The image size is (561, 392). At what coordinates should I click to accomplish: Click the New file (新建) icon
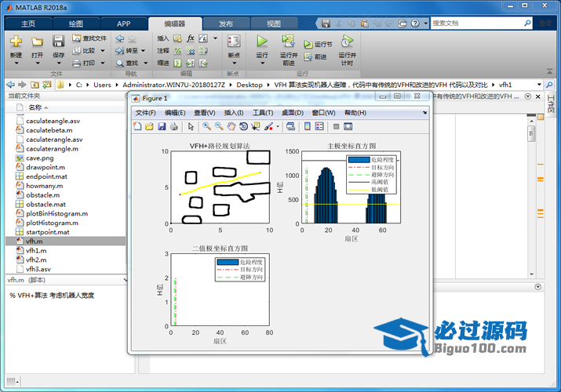(16, 42)
